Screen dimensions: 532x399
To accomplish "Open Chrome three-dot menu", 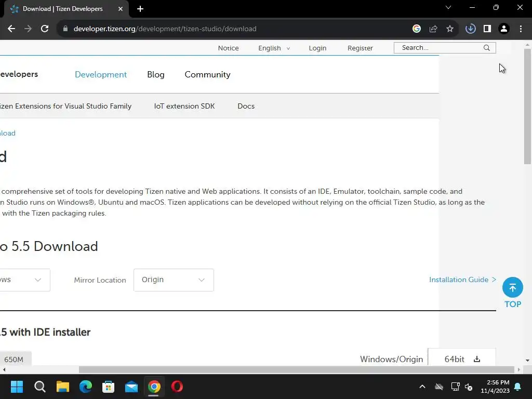I will point(521,29).
